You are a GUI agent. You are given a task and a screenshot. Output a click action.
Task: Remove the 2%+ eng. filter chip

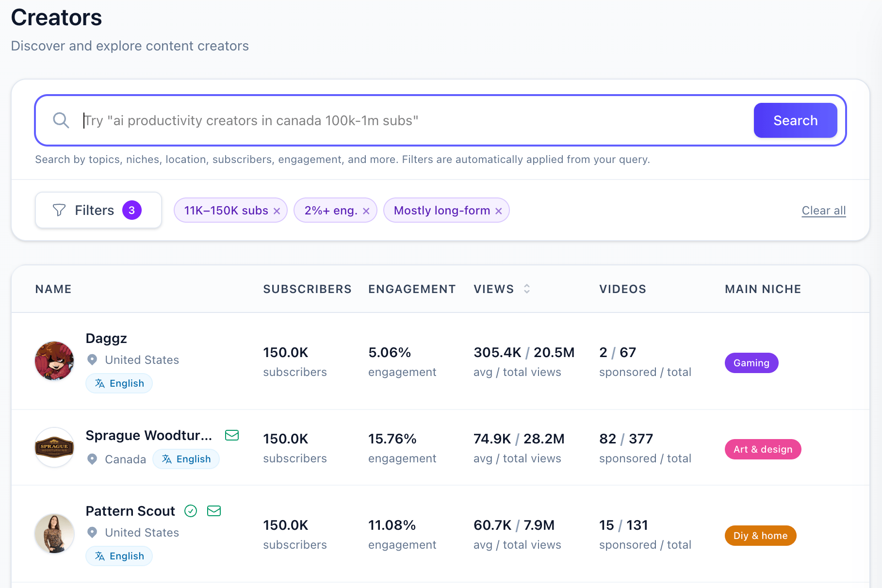click(x=366, y=211)
